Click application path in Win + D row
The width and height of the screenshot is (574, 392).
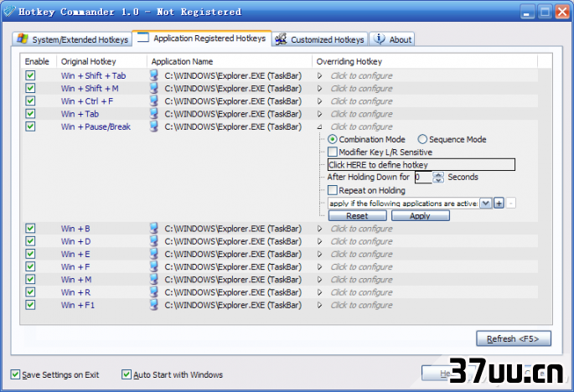point(233,241)
